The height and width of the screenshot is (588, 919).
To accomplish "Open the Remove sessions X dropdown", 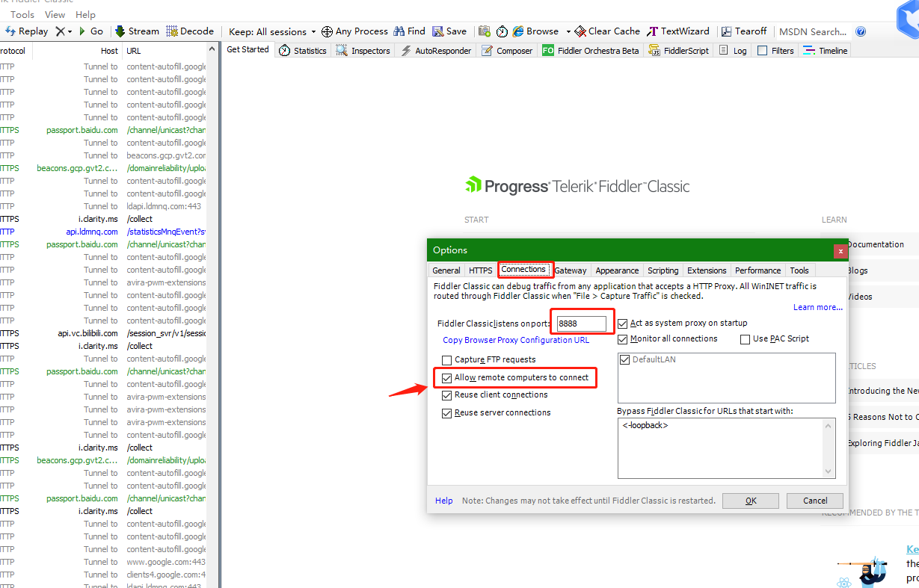I will pos(64,31).
